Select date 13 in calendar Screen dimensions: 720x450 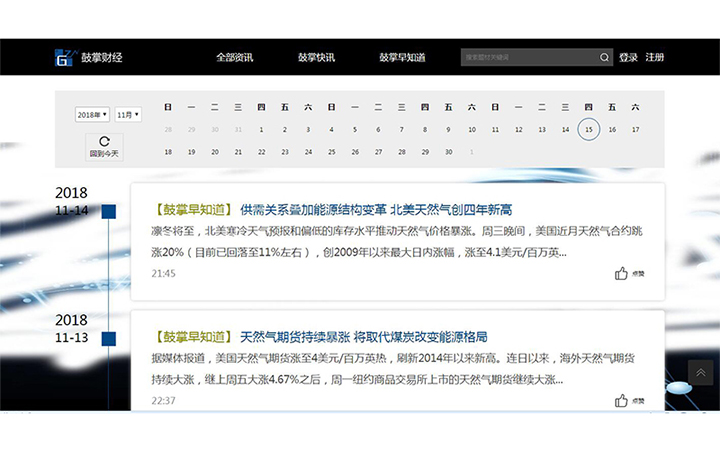click(542, 129)
